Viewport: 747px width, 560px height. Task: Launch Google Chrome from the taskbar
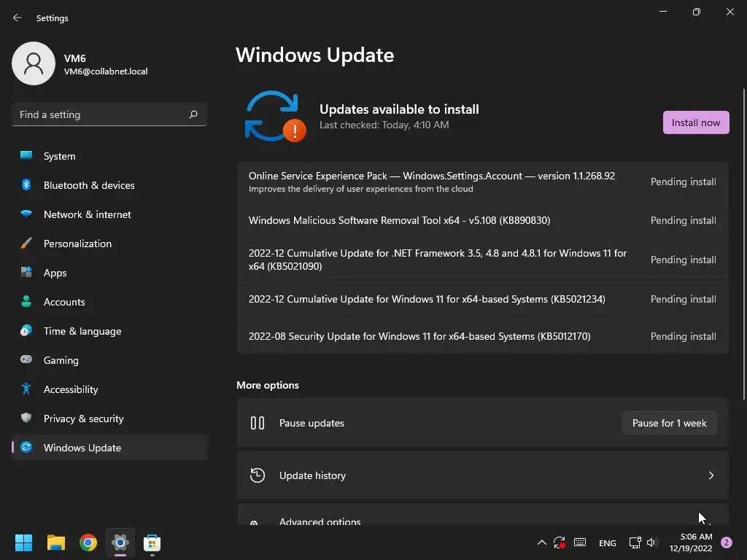[x=88, y=542]
